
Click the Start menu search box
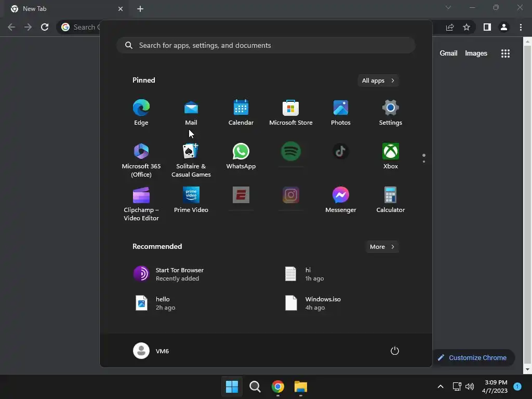[x=266, y=45]
